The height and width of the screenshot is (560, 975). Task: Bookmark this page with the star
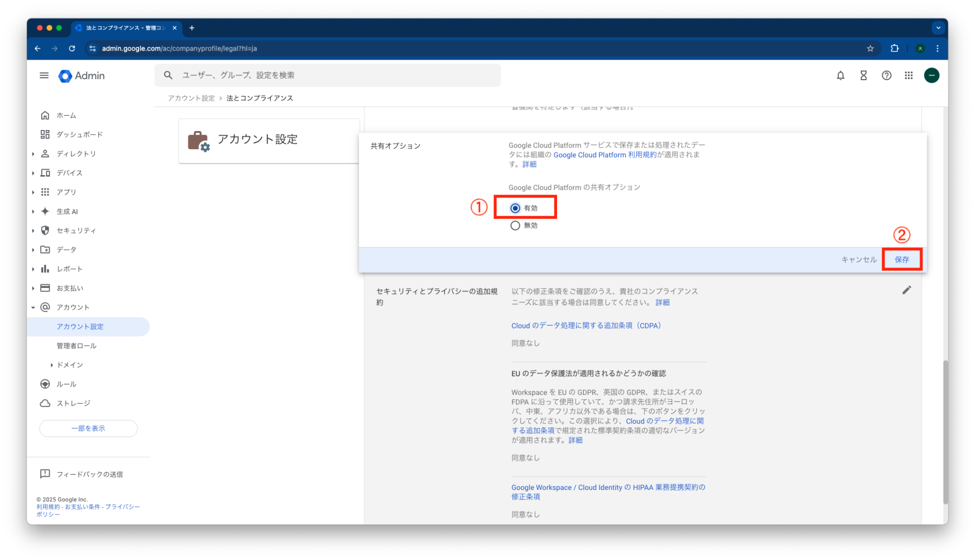point(870,49)
